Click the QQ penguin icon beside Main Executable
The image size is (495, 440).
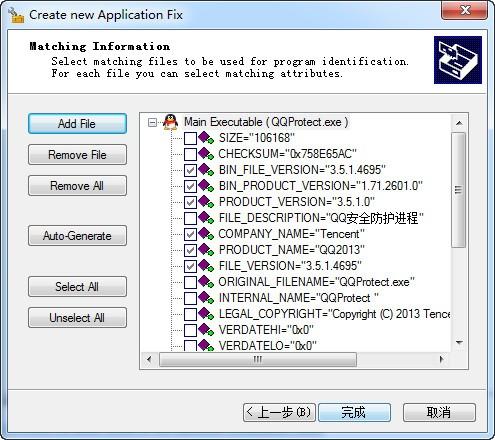pos(171,122)
